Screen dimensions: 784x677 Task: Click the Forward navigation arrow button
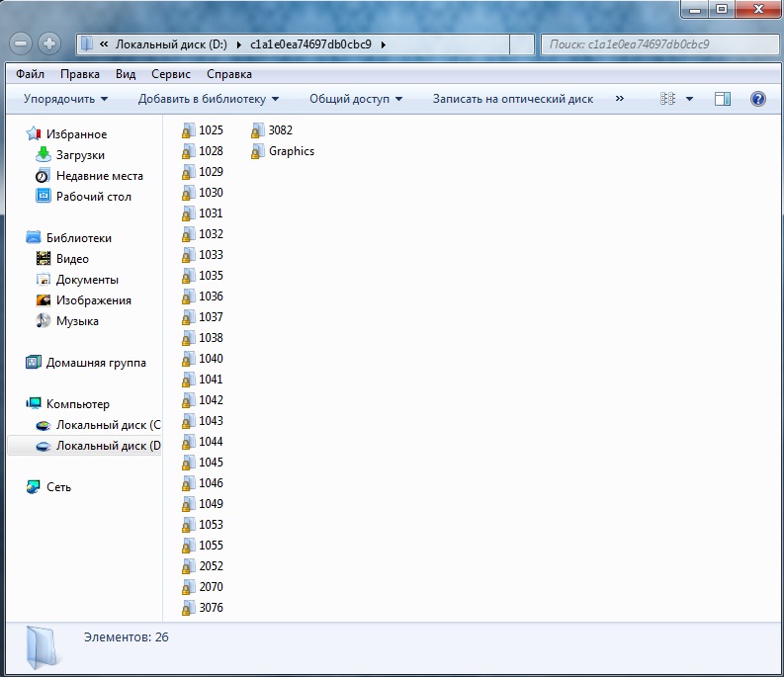click(x=49, y=44)
